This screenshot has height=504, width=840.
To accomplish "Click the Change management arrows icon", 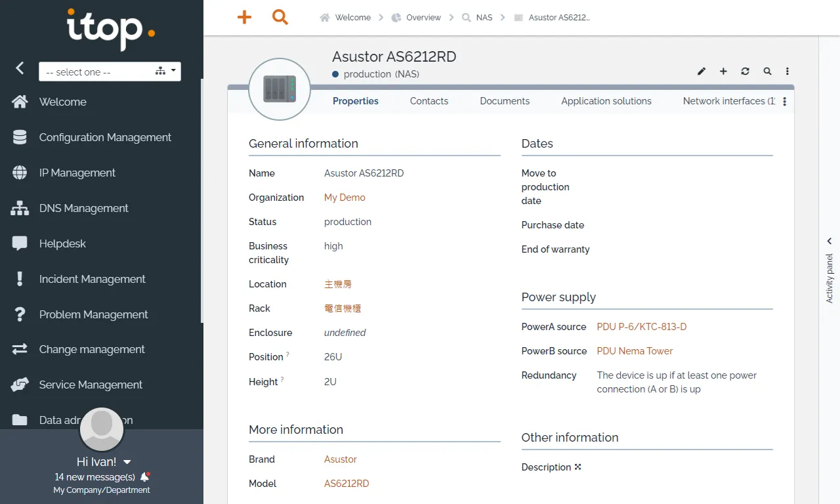I will [x=20, y=349].
